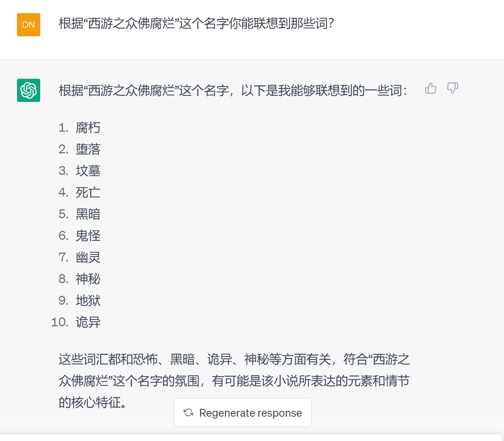Select list item 5 “黑暗”
The image size is (504, 441).
click(x=88, y=214)
